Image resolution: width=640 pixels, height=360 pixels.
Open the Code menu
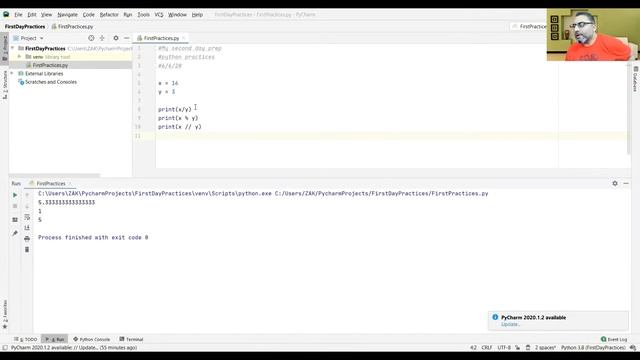click(x=89, y=14)
